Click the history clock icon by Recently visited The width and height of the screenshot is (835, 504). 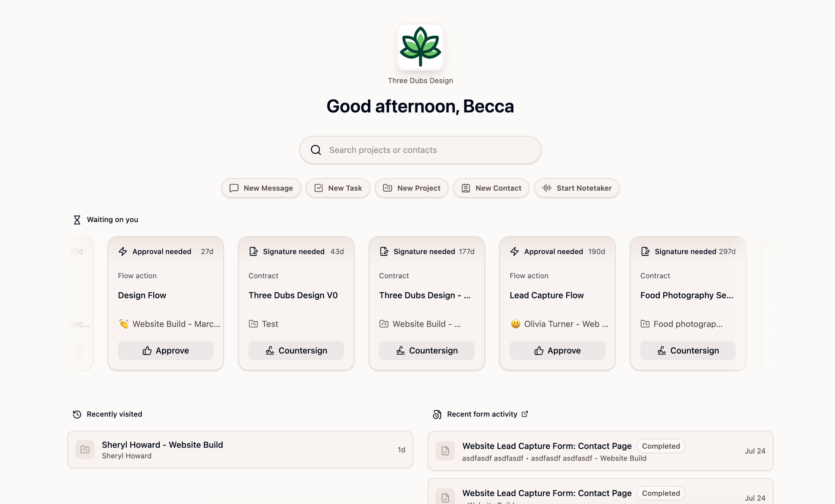[x=77, y=414]
